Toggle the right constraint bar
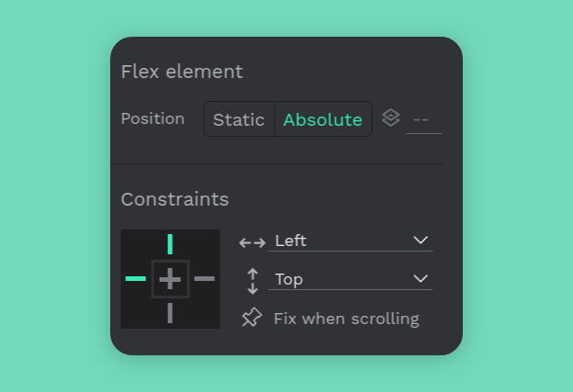 [205, 278]
